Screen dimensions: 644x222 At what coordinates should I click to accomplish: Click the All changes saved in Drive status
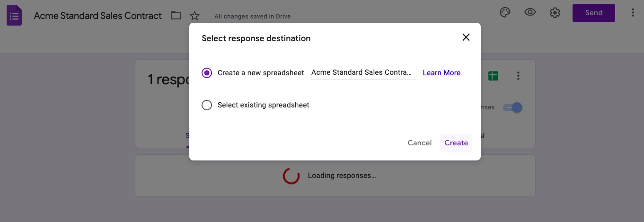[x=253, y=16]
